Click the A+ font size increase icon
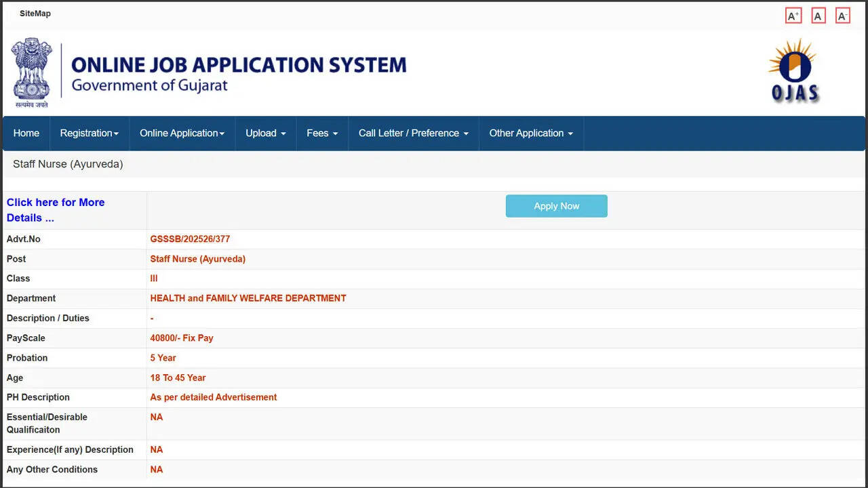 click(793, 15)
